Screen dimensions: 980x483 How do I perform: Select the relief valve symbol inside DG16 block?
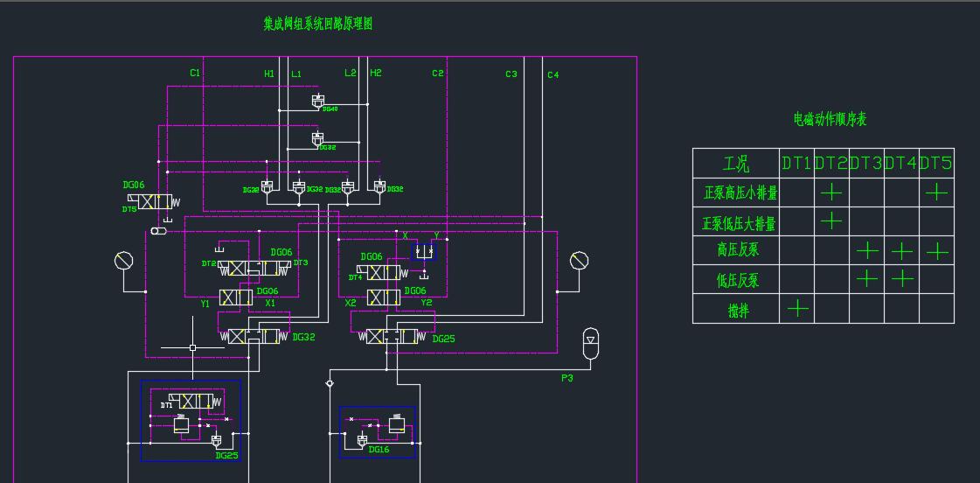[x=396, y=424]
